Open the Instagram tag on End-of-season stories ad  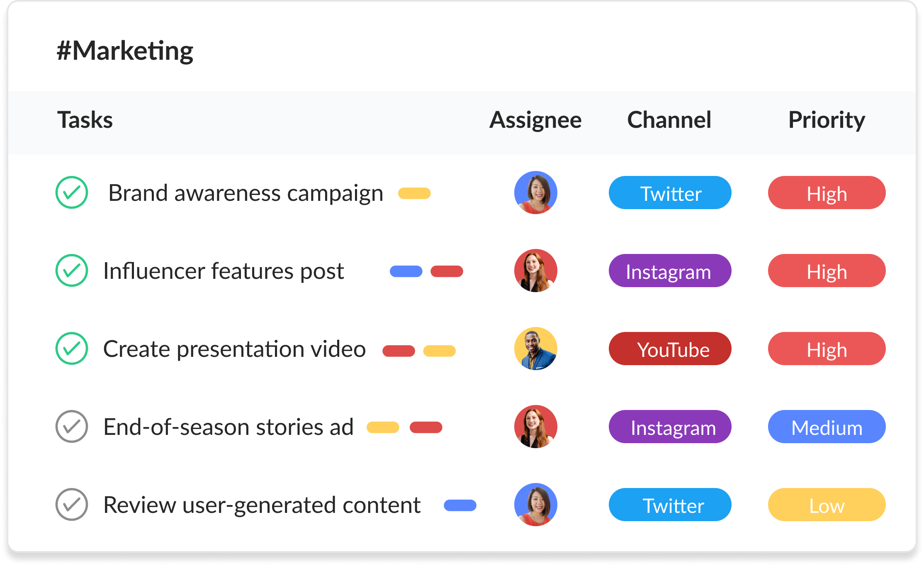(669, 427)
